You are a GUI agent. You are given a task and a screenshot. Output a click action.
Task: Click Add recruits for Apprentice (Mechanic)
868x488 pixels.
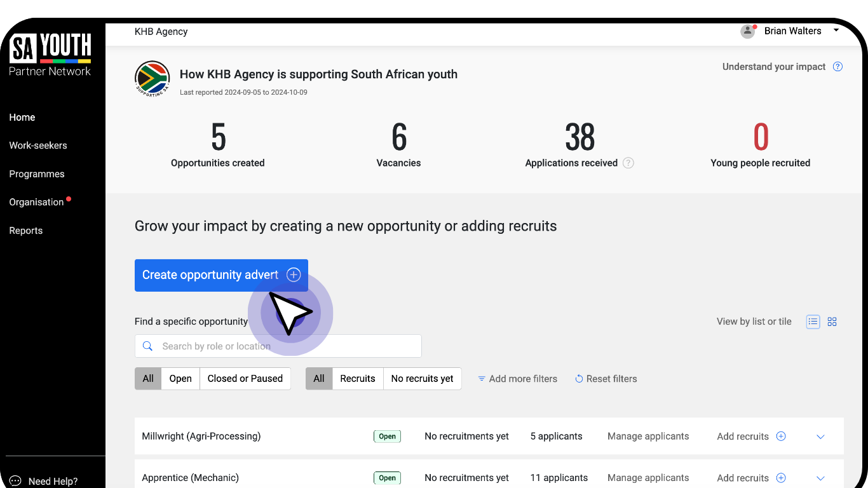(743, 478)
